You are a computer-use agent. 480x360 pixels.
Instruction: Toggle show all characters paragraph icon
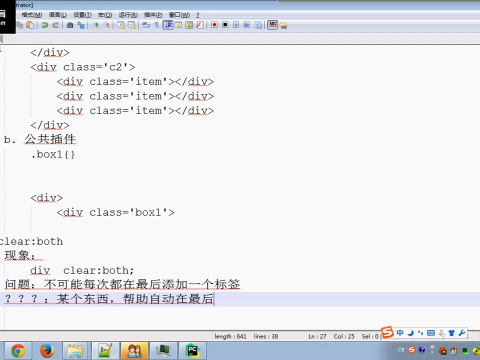(157, 25)
